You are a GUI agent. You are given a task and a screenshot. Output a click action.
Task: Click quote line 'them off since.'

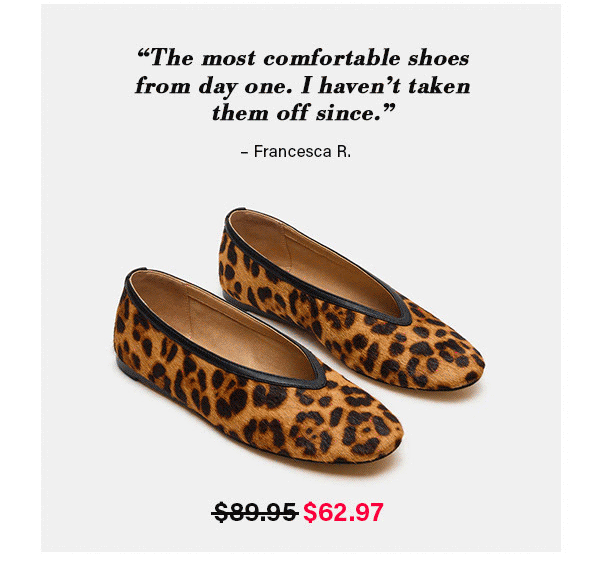[303, 113]
